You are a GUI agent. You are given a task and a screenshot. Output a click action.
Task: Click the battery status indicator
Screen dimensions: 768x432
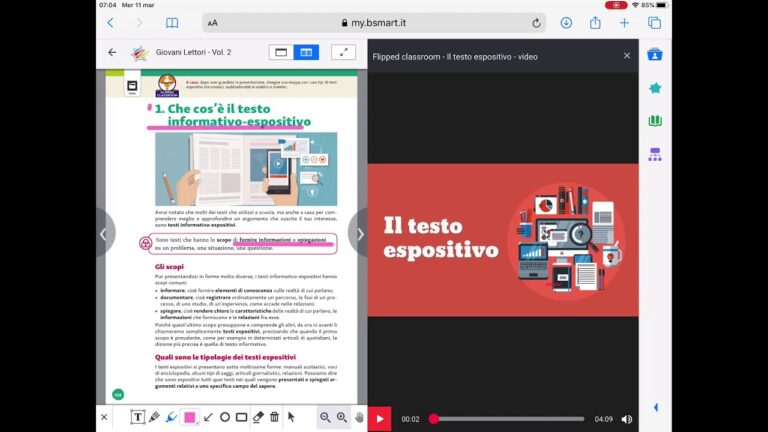(662, 5)
